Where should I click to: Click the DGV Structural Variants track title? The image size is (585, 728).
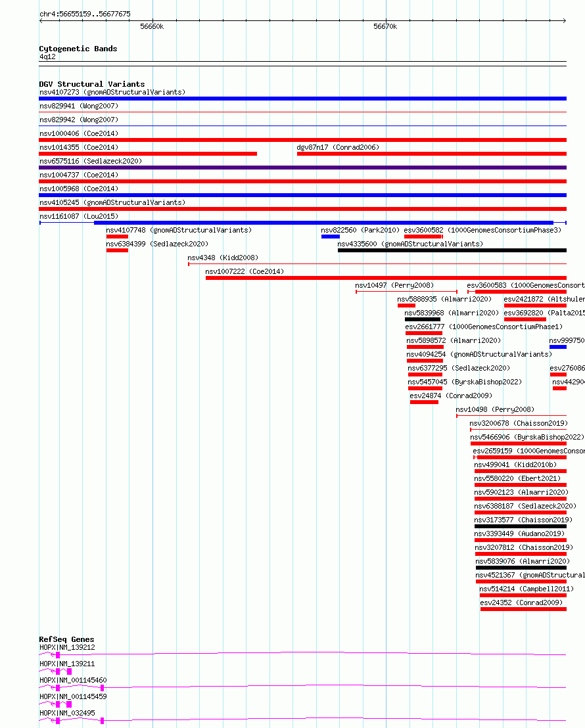click(x=92, y=84)
